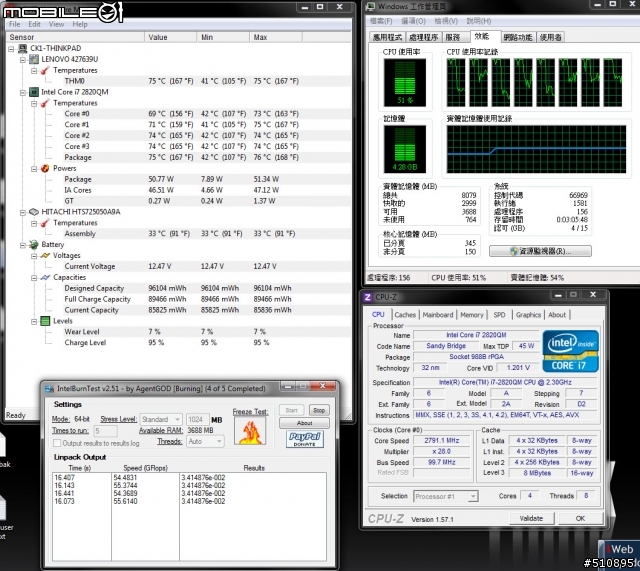Click the IntelBurnTest title bar icon

pos(49,389)
